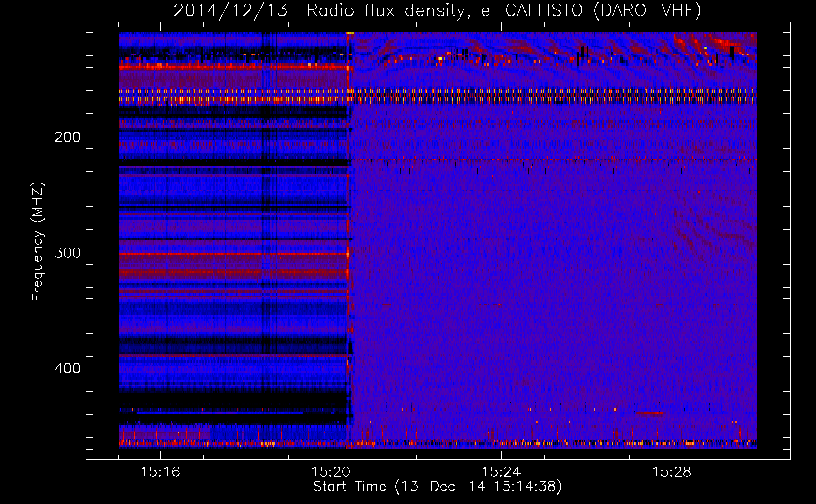Click the 300 frequency tick label

(67, 253)
